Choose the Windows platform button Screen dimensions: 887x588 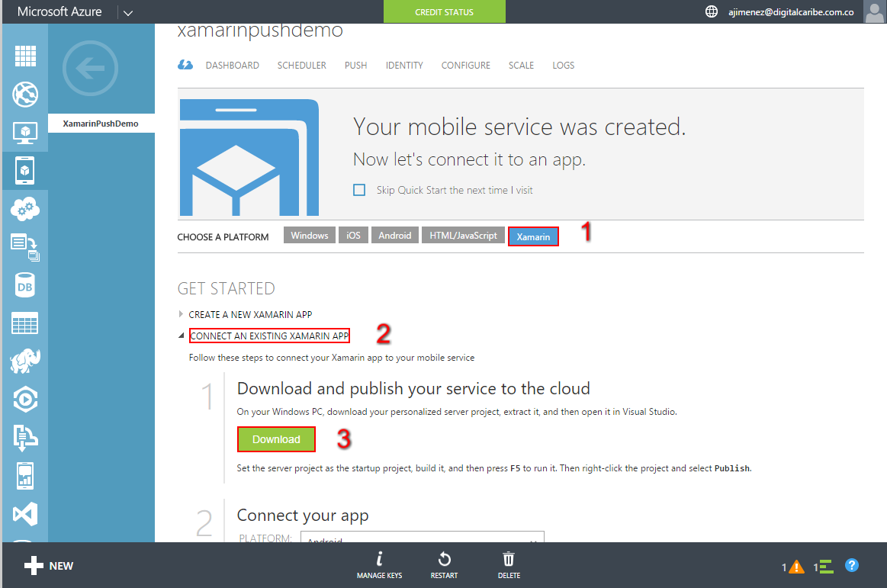click(310, 236)
